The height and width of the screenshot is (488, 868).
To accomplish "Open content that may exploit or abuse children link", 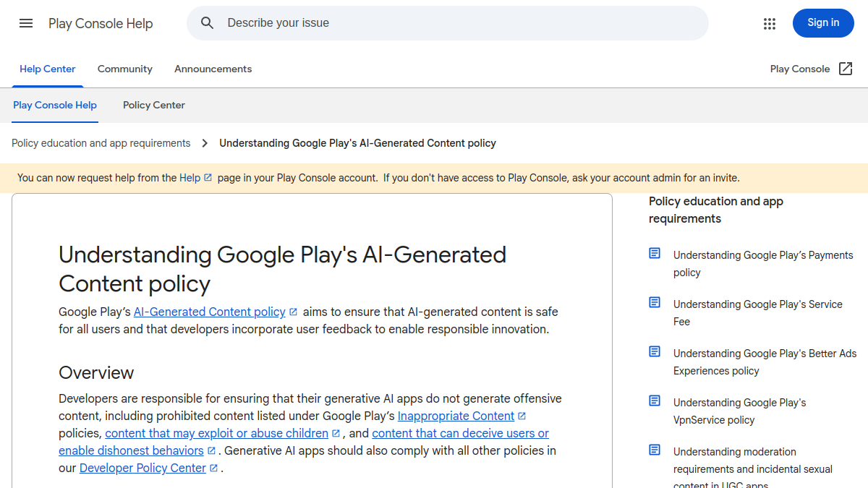I will click(x=217, y=434).
